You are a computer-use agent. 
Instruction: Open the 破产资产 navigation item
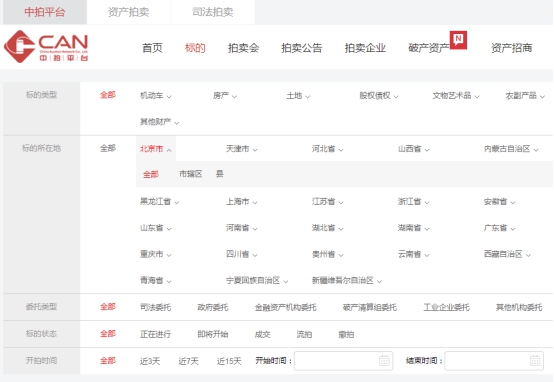point(429,48)
